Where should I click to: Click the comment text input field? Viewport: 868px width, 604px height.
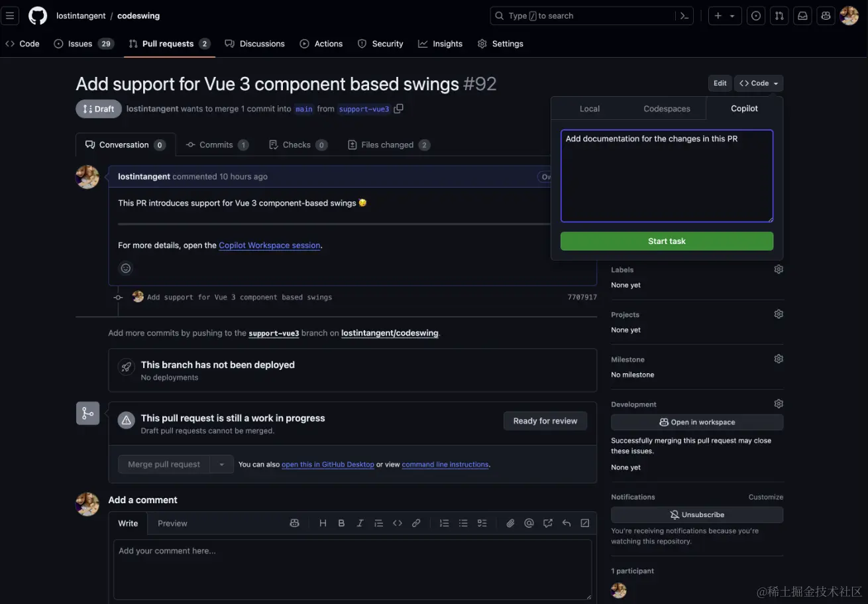click(353, 569)
